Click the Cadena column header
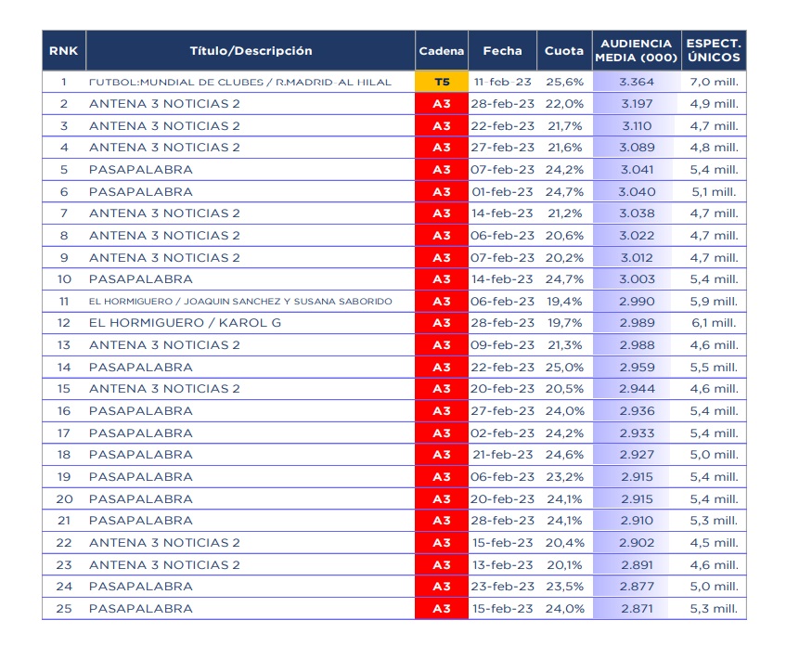Screen dimensions: 799x672 pos(442,51)
